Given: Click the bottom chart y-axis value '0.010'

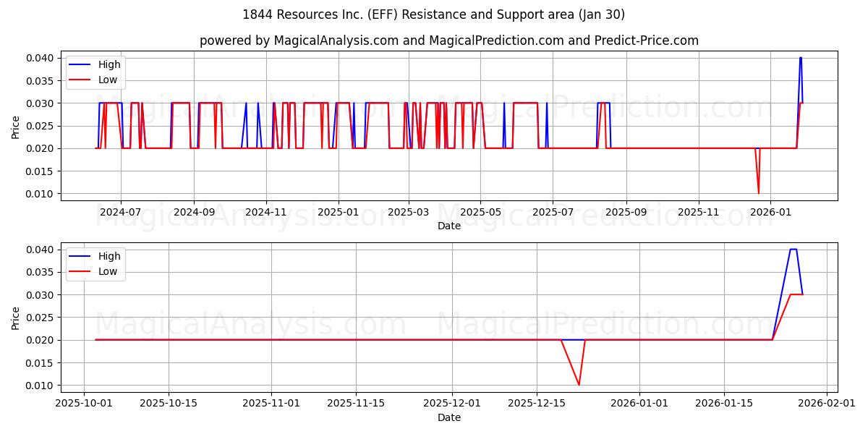Looking at the screenshot, I should (x=41, y=386).
